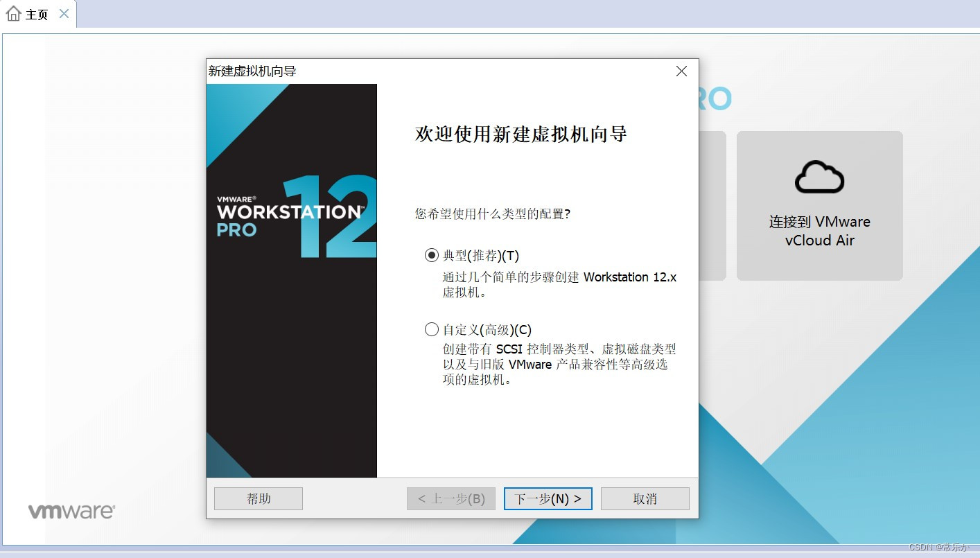Click the 新建虚拟机向导 title bar text
Image resolution: width=980 pixels, height=558 pixels.
point(252,71)
